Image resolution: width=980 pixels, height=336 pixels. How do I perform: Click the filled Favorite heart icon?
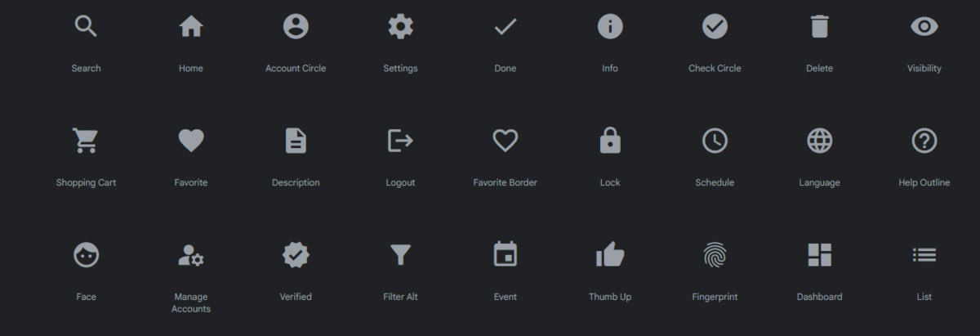pyautogui.click(x=191, y=141)
